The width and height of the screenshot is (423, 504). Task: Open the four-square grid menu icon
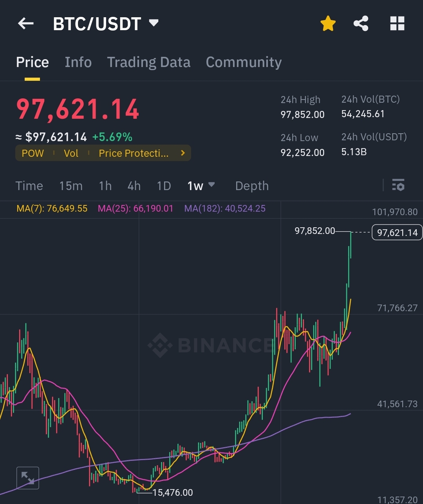pyautogui.click(x=397, y=24)
